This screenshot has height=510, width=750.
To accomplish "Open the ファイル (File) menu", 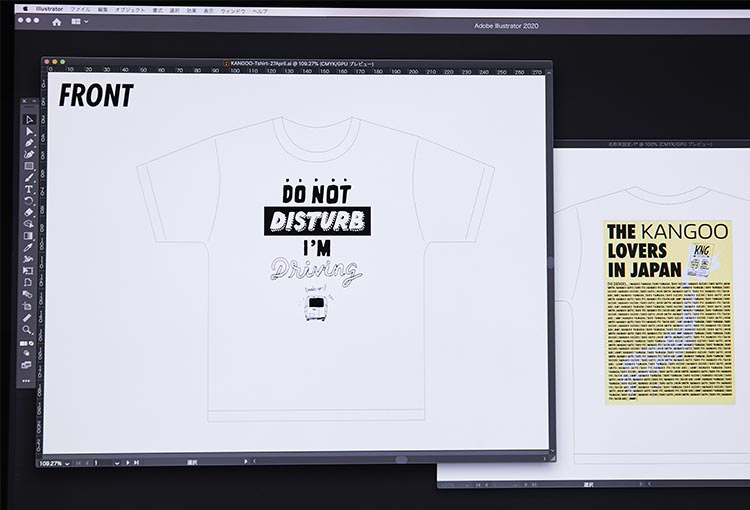I will pyautogui.click(x=80, y=10).
